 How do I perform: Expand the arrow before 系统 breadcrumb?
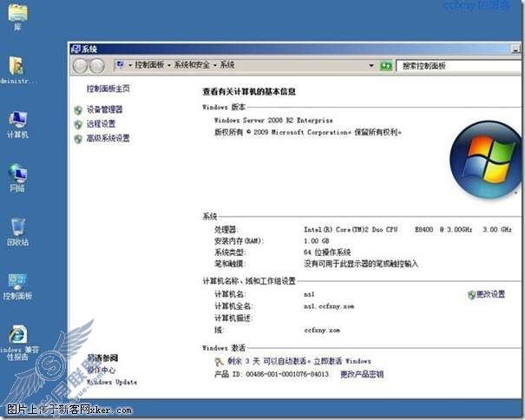(215, 65)
